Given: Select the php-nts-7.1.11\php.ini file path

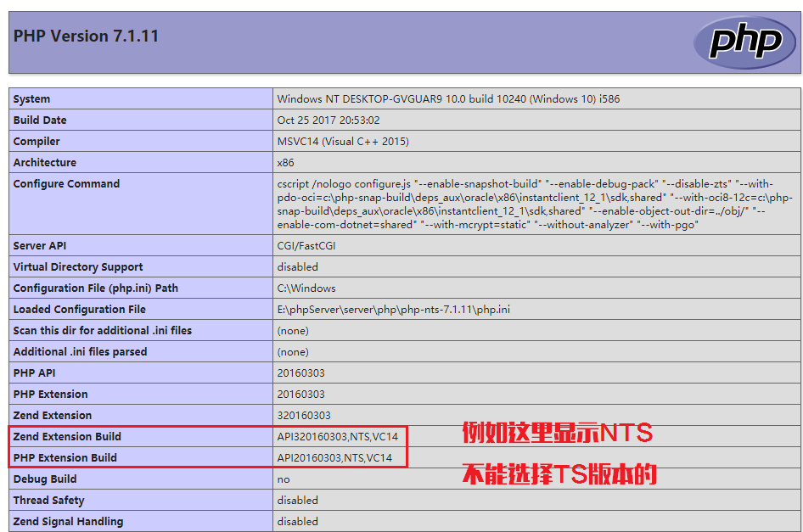Looking at the screenshot, I should (393, 309).
